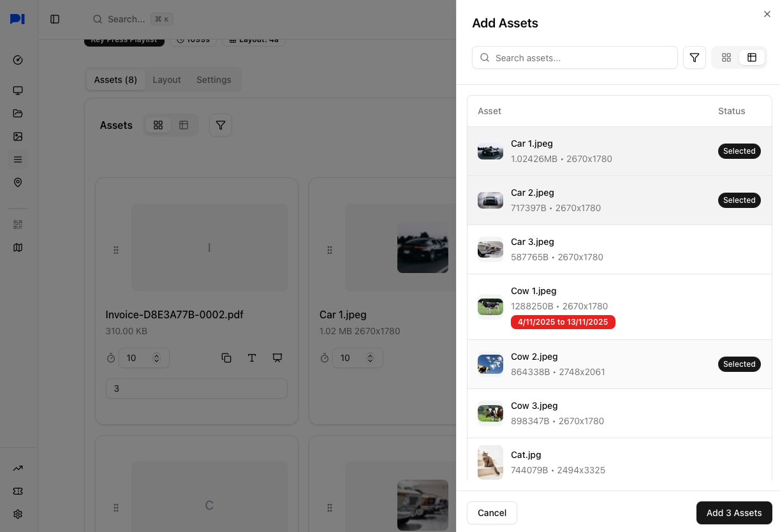Open the filter icon beside asset search

695,57
